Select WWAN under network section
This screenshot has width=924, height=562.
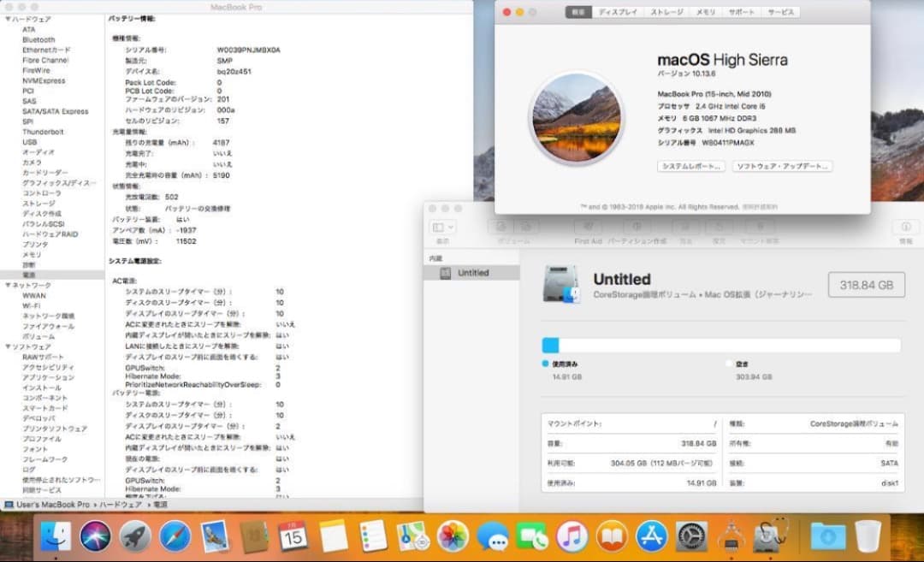[x=34, y=296]
